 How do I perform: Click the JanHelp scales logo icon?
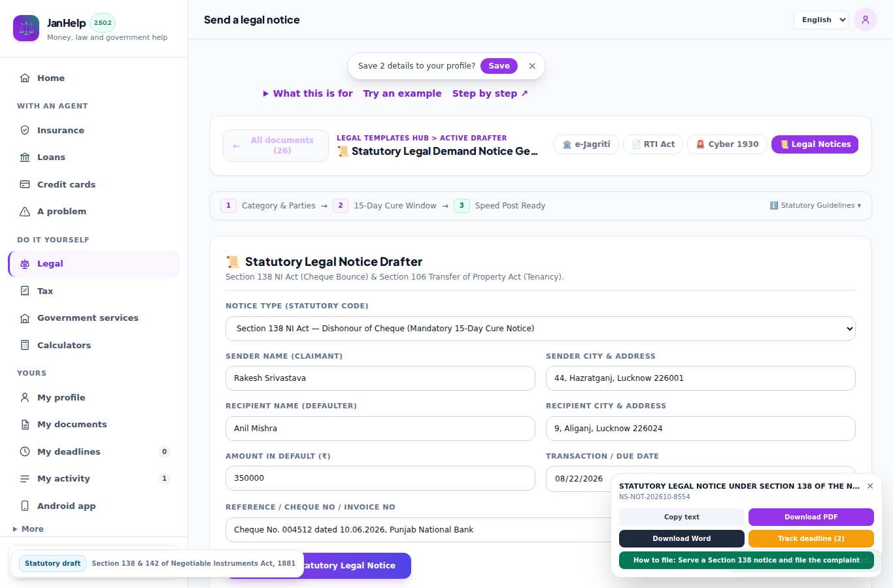click(x=26, y=28)
